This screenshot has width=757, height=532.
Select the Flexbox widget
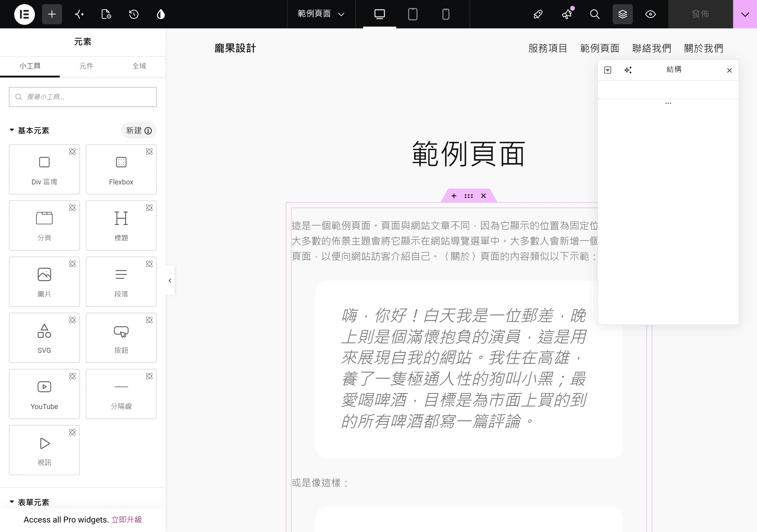pos(121,169)
